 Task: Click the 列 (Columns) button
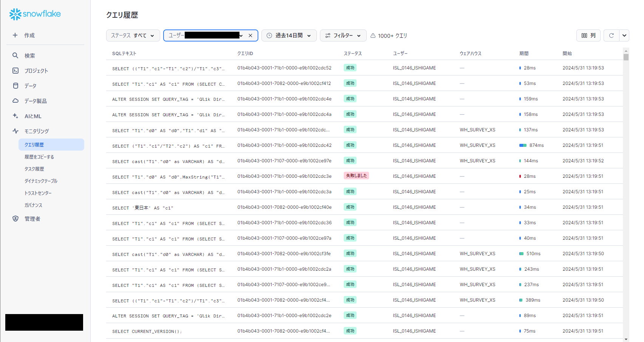pyautogui.click(x=588, y=35)
